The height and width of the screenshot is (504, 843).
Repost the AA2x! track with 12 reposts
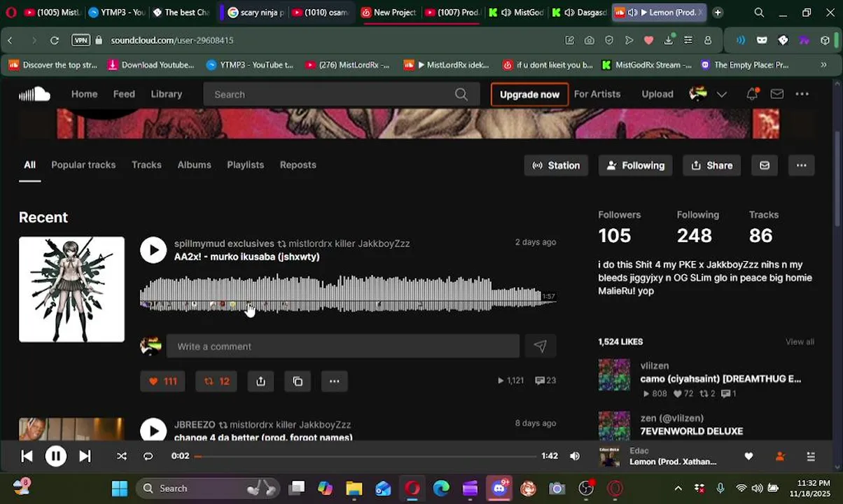[x=216, y=381]
